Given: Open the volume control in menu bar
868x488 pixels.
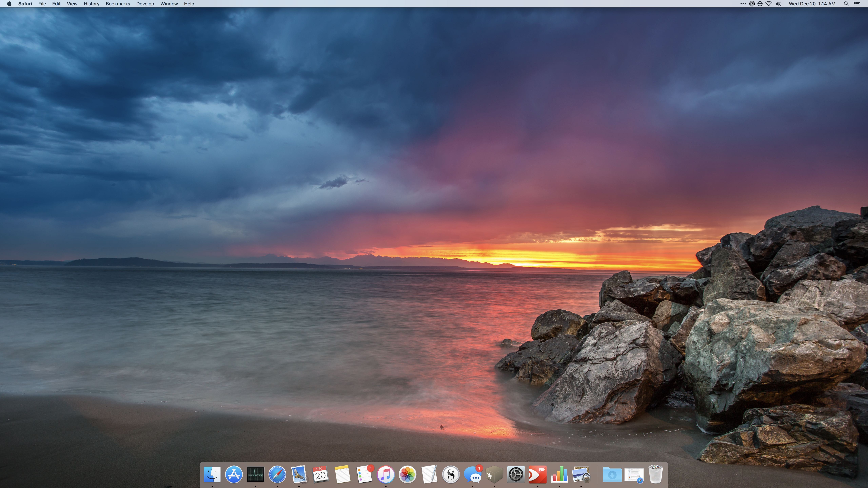Looking at the screenshot, I should pos(778,4).
